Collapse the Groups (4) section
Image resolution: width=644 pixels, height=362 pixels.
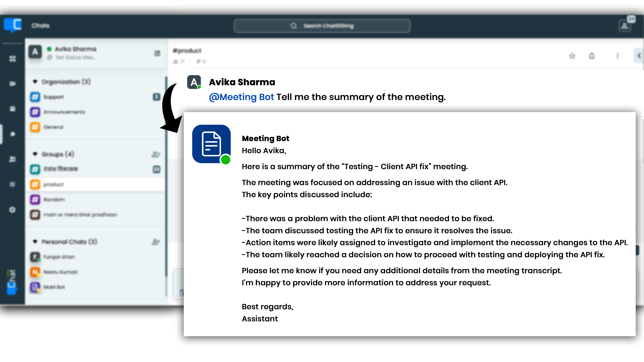click(x=35, y=154)
